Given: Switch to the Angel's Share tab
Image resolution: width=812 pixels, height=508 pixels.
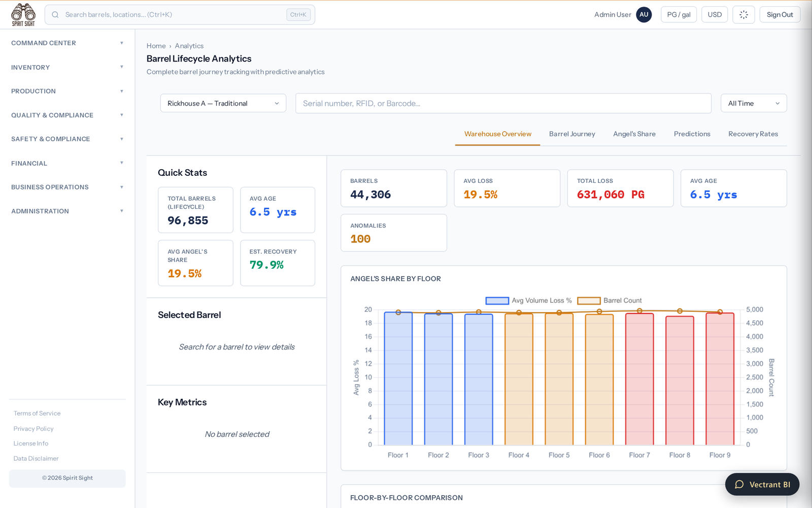Looking at the screenshot, I should coord(634,134).
